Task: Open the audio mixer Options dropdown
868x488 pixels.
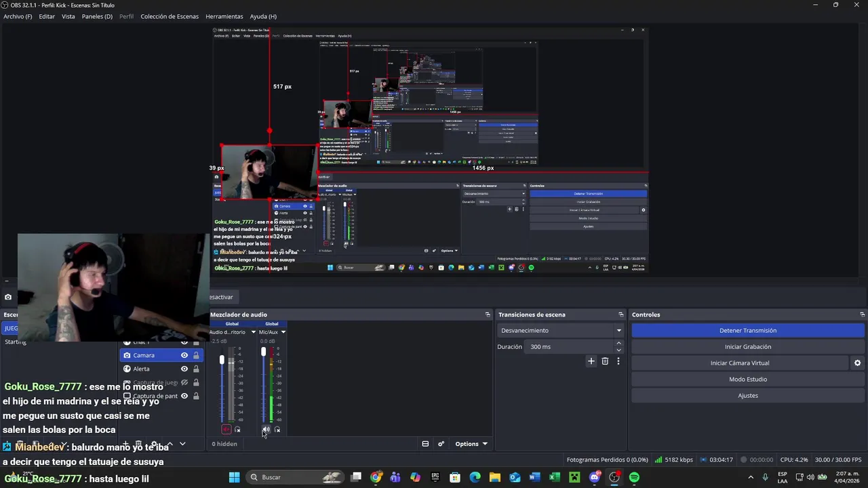Action: pos(471,444)
